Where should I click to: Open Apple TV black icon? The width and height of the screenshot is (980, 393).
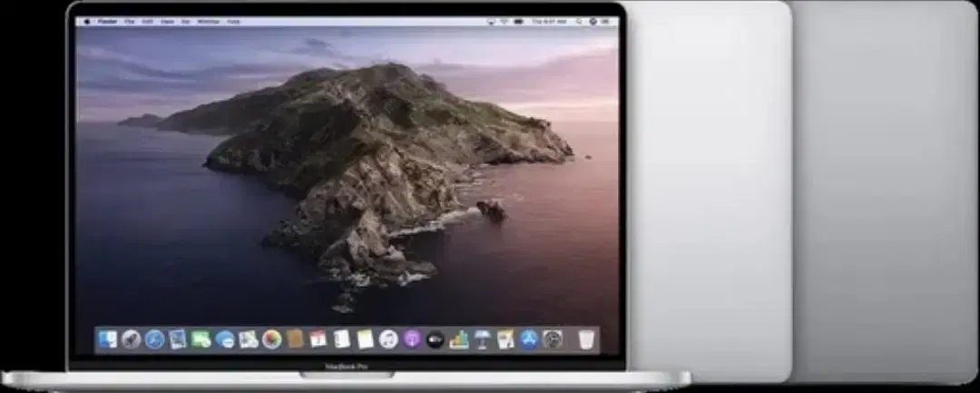point(436,339)
